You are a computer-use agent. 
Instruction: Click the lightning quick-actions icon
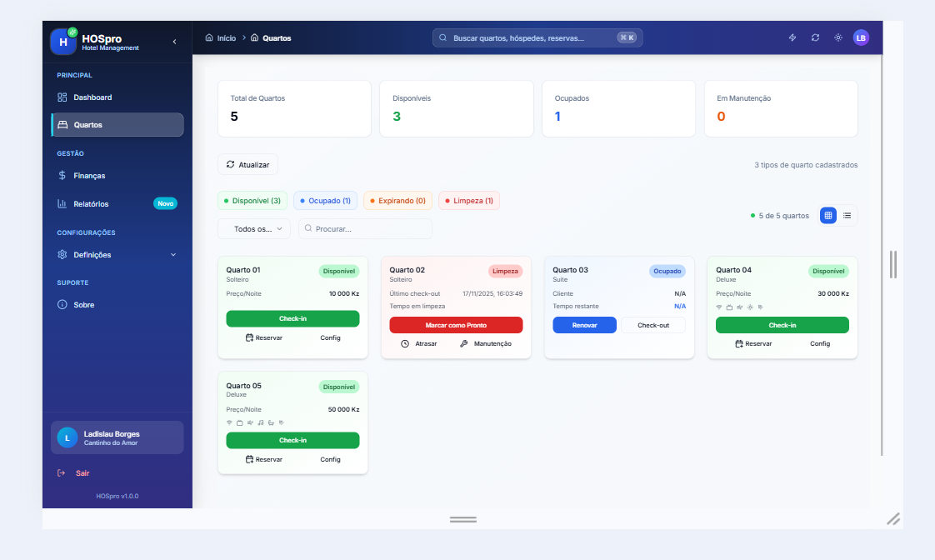(792, 37)
